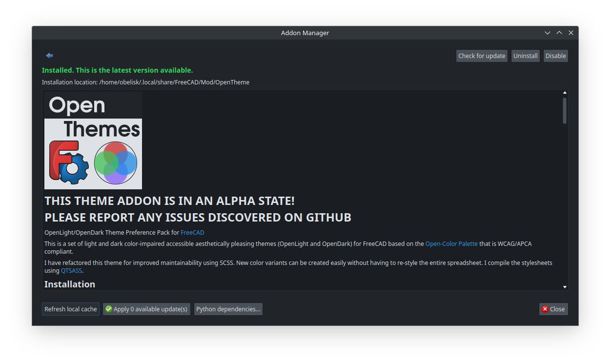Open the FreeCAD hyperlink
Viewport: 611px width, 364px height.
(x=192, y=233)
